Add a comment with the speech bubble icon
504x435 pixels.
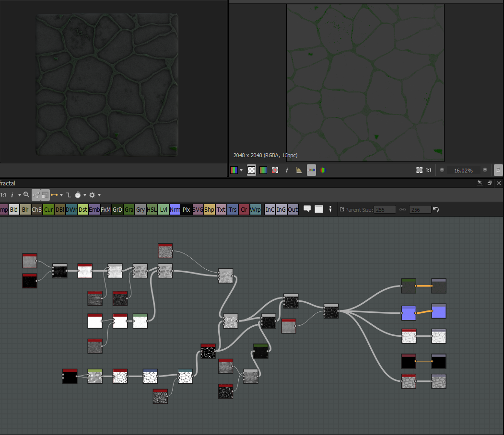pyautogui.click(x=307, y=209)
